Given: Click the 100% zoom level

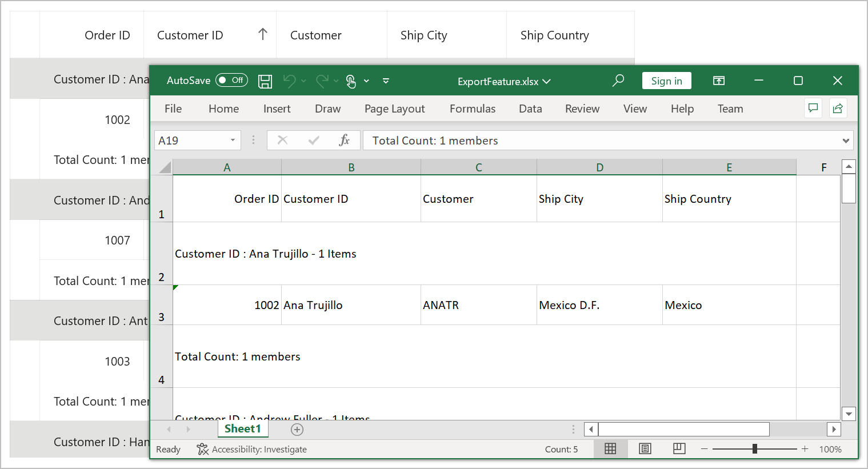Looking at the screenshot, I should point(830,450).
